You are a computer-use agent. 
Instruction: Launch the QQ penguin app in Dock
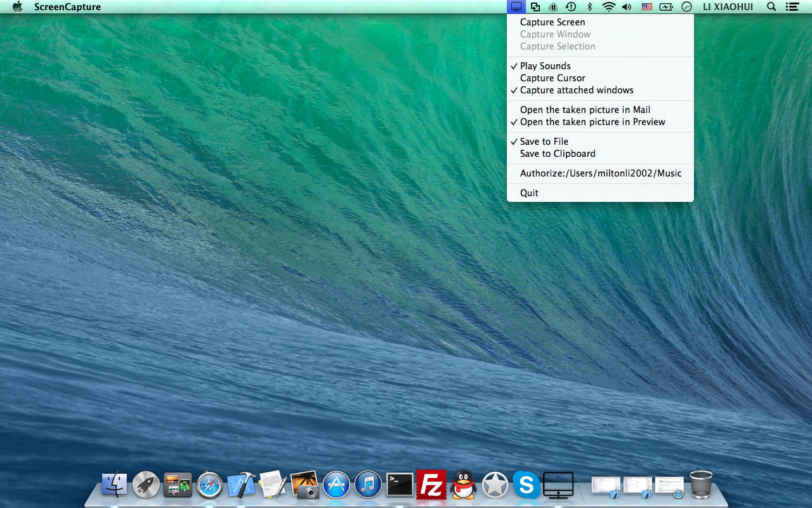(x=463, y=485)
